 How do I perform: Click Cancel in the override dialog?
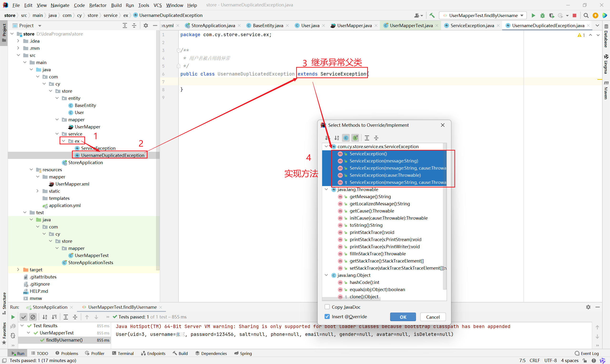point(433,317)
